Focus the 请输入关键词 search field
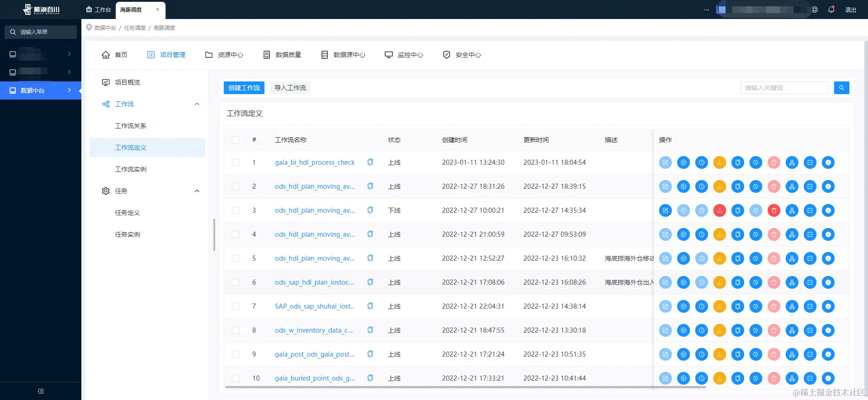This screenshot has height=400, width=868. pyautogui.click(x=784, y=88)
